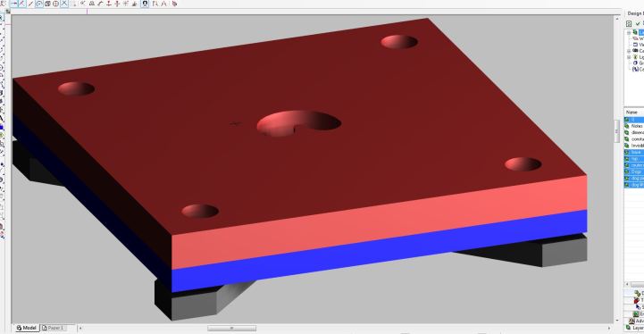Switch to the Model tab

26,328
